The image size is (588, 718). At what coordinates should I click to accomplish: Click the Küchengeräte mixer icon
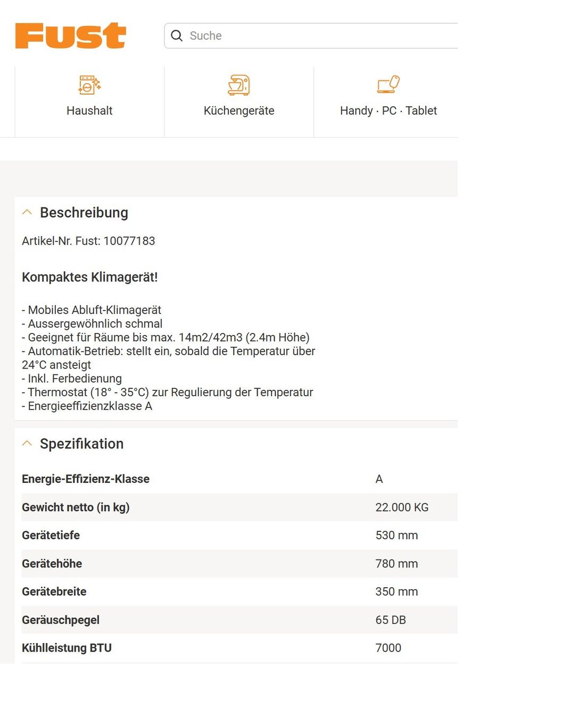tap(239, 85)
